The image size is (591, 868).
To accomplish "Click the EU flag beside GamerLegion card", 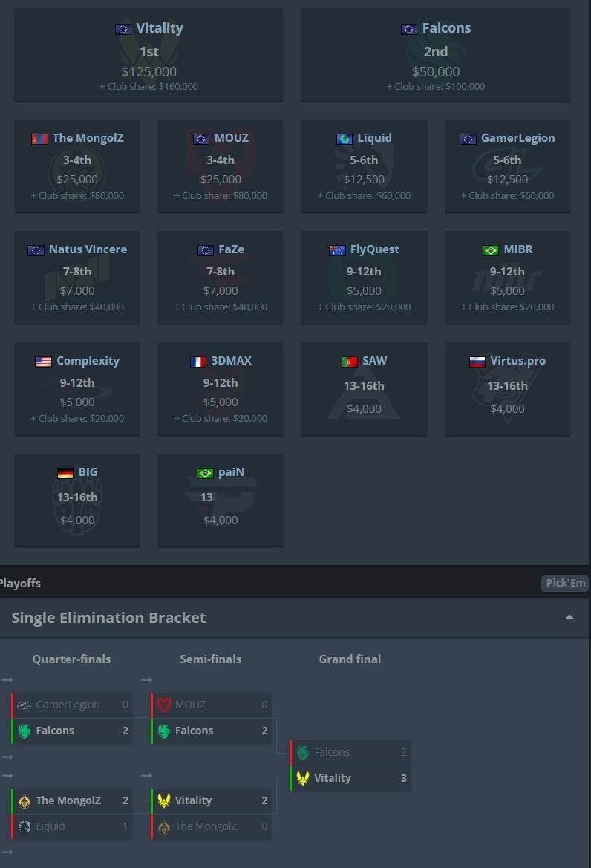I will [x=468, y=139].
